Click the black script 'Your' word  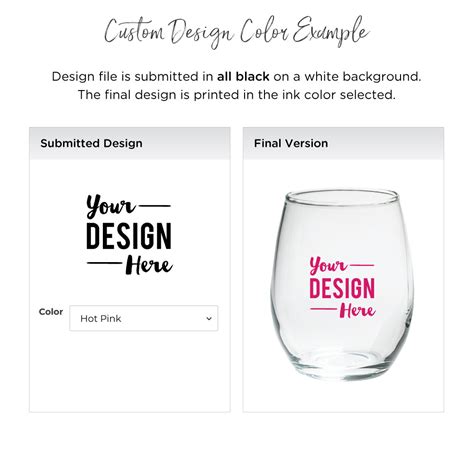point(111,206)
